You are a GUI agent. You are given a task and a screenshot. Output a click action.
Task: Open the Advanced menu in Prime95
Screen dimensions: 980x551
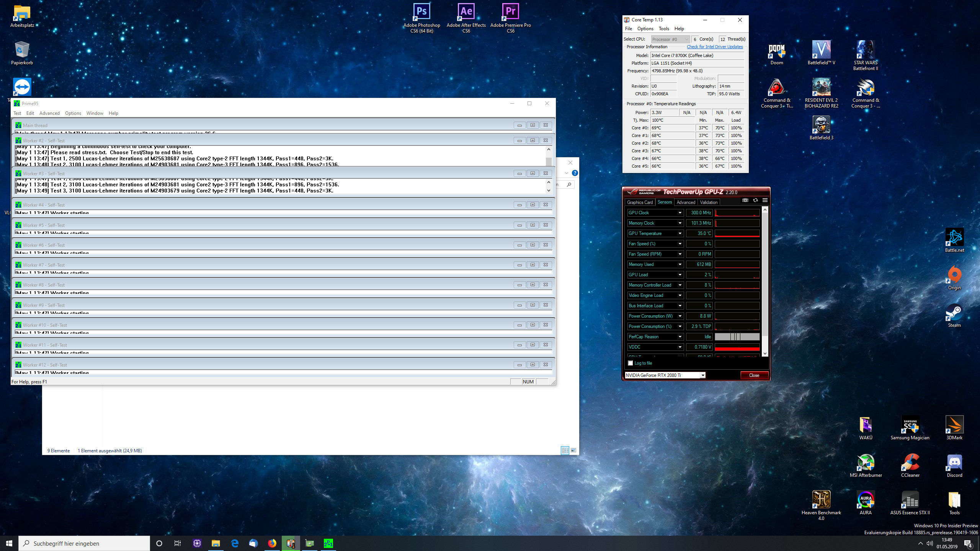pos(49,113)
